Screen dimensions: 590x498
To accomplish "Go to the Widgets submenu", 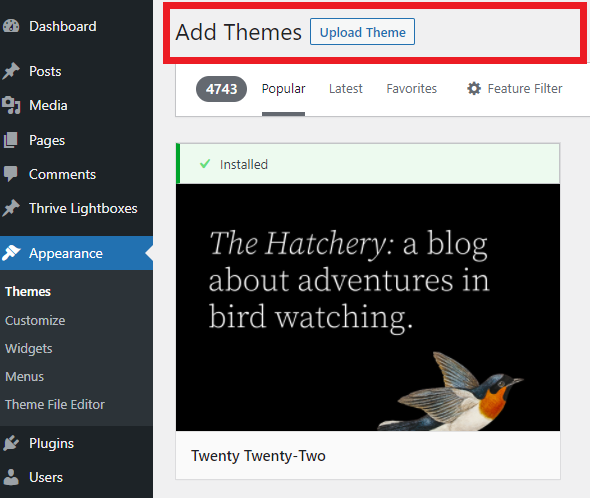I will (29, 349).
